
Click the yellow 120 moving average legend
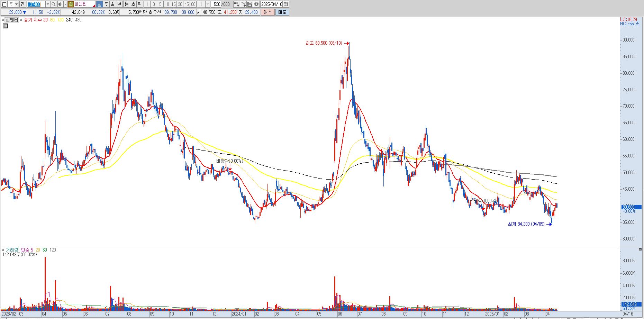60,20
